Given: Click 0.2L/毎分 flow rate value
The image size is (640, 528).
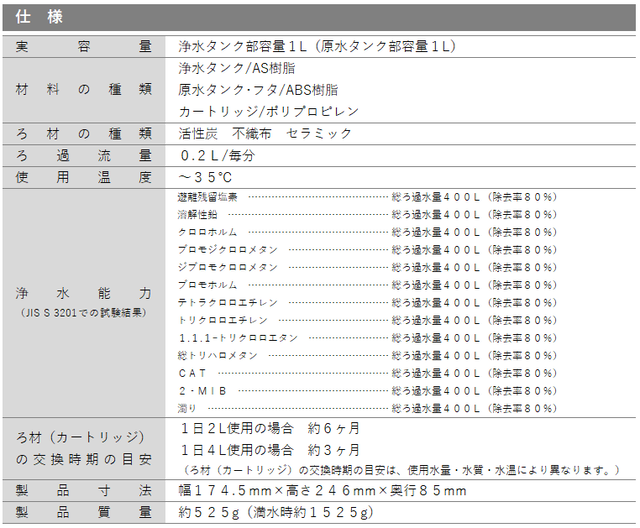Looking at the screenshot, I should pyautogui.click(x=218, y=155).
